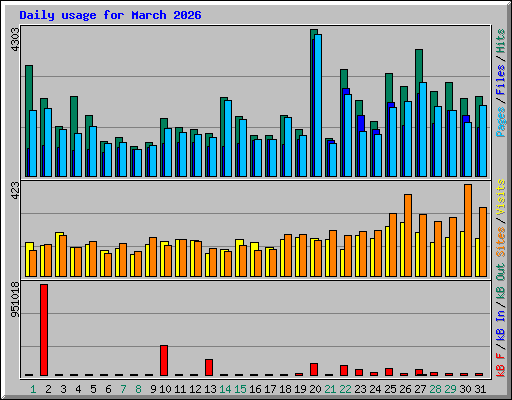Click the 'Hits' legend label
The width and height of the screenshot is (512, 400).
501,41
